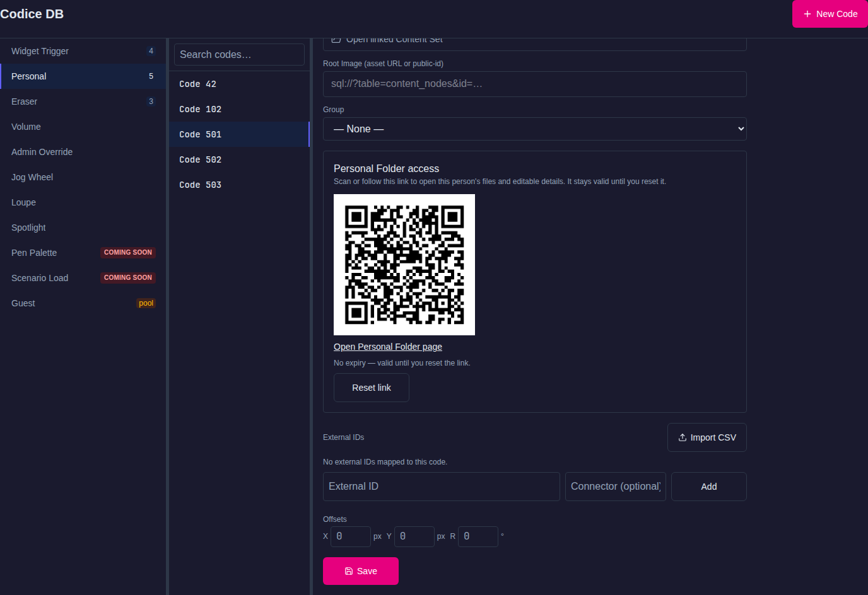Click the Import CSV button

pos(707,437)
